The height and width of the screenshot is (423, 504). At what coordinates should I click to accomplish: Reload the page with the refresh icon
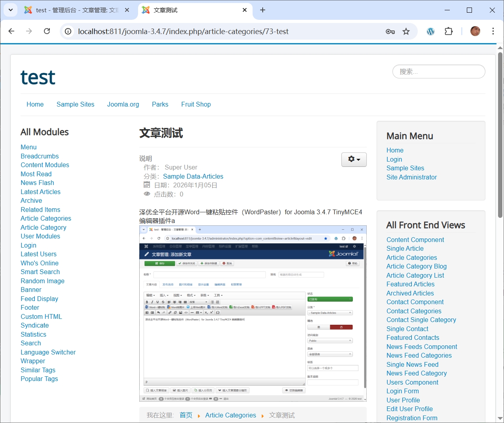point(47,31)
